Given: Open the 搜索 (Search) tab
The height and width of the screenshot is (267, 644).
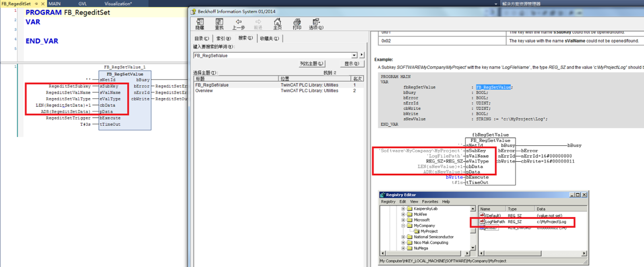Looking at the screenshot, I should tap(246, 38).
